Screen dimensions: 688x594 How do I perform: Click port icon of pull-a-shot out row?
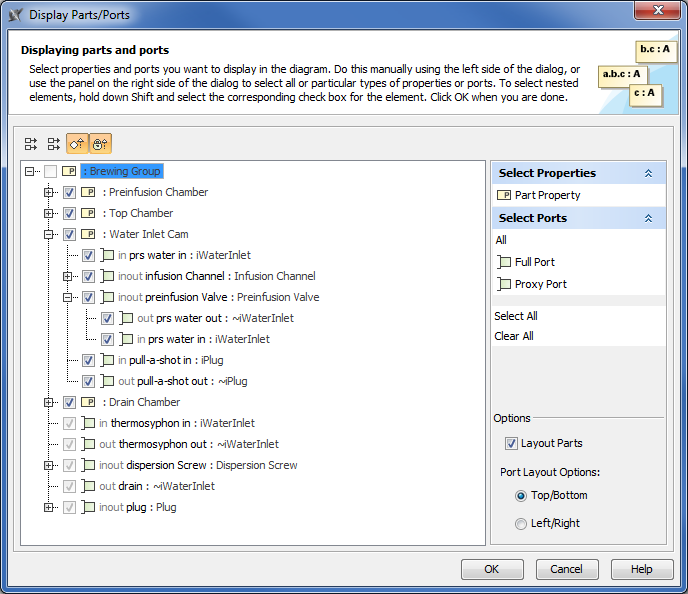click(107, 382)
